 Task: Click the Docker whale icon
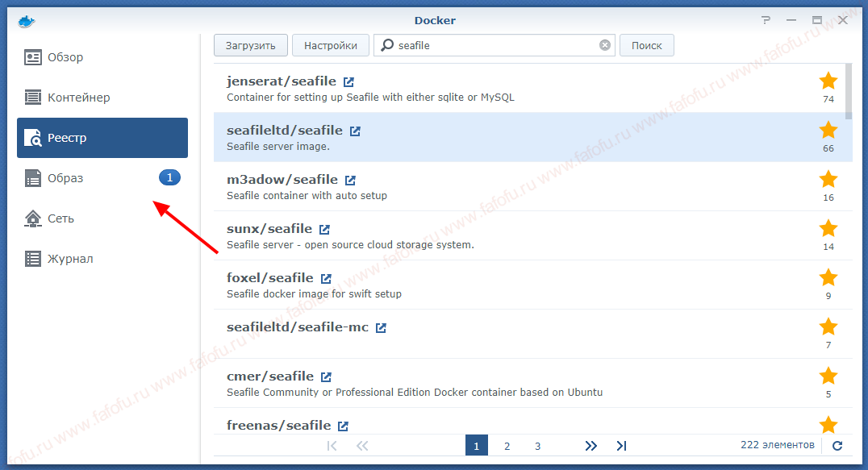26,22
